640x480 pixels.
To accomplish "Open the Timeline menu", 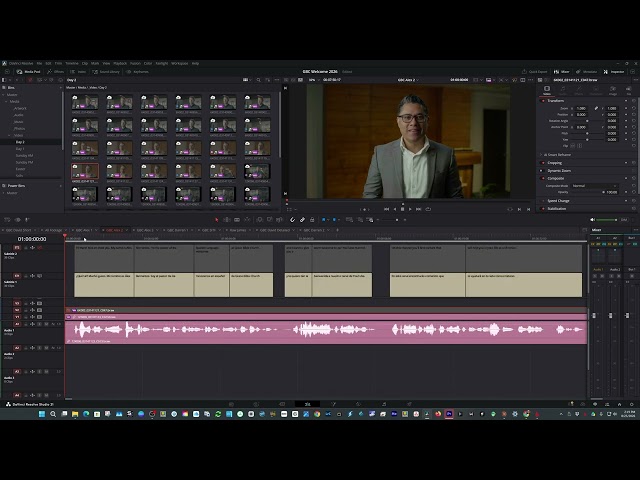I will point(72,63).
